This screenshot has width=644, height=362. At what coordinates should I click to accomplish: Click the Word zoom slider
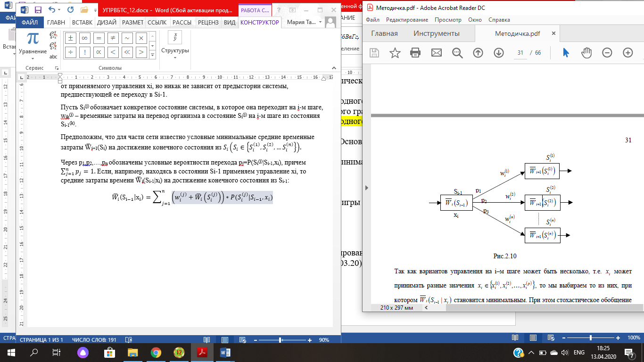(x=281, y=340)
